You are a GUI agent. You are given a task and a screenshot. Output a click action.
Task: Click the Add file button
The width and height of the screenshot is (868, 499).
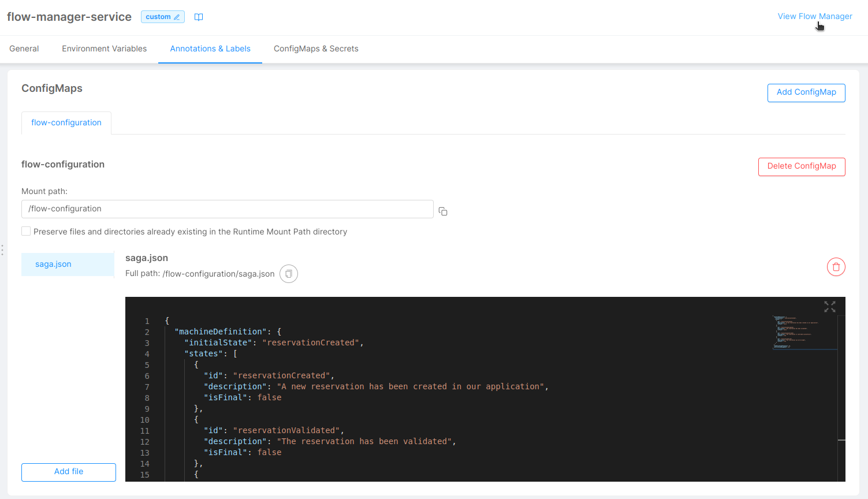click(x=68, y=472)
